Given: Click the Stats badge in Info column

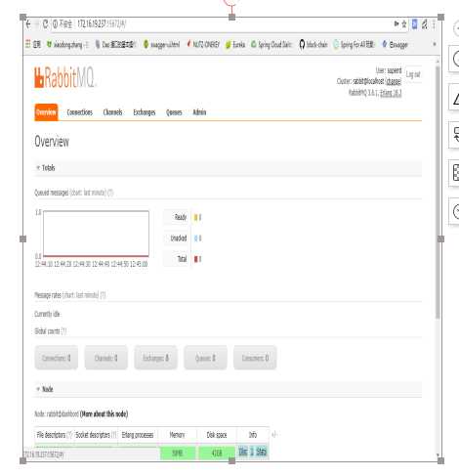Looking at the screenshot, I should click(x=261, y=452).
